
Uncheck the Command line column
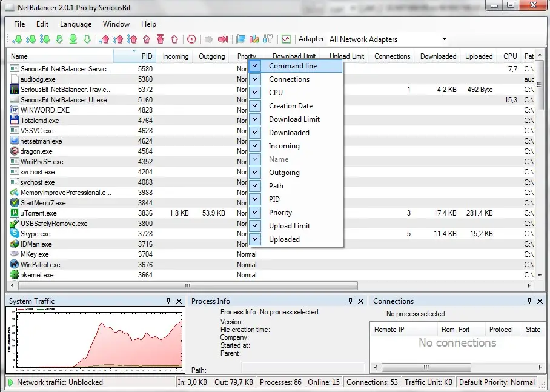296,66
